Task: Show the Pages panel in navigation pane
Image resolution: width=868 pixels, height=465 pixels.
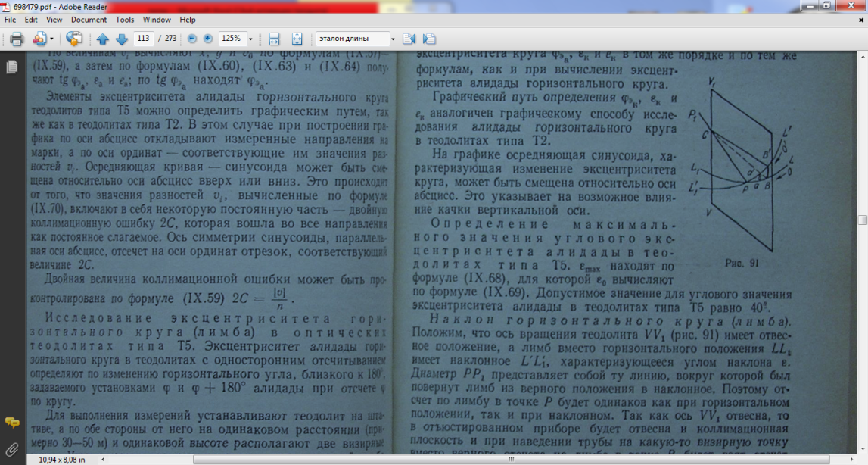Action: click(11, 67)
